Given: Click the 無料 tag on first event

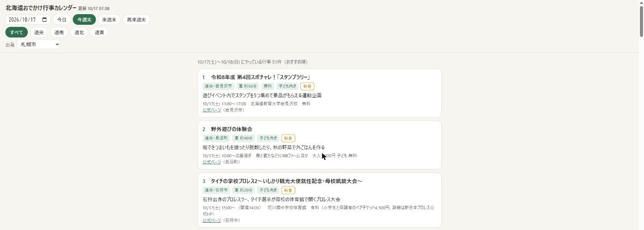Looking at the screenshot, I should (267, 86).
